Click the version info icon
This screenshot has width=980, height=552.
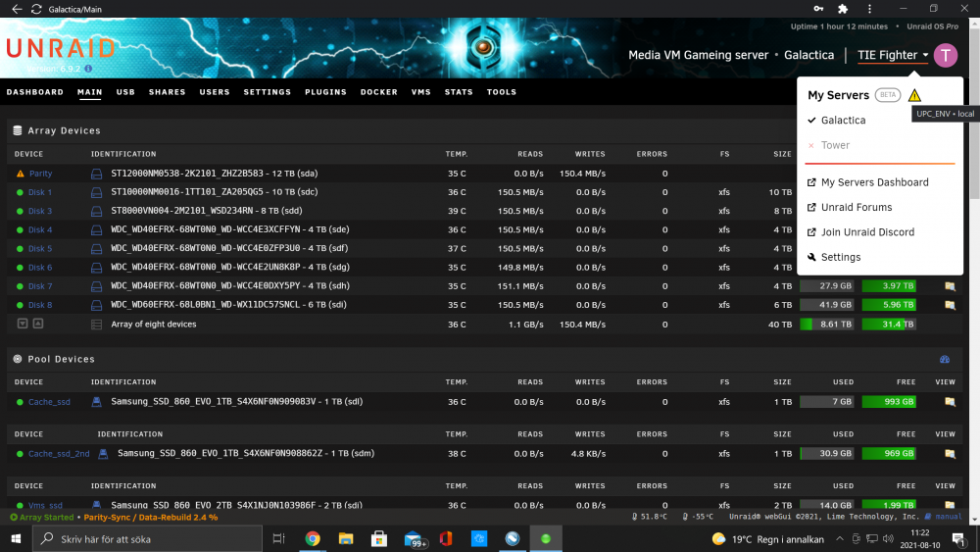[x=88, y=69]
